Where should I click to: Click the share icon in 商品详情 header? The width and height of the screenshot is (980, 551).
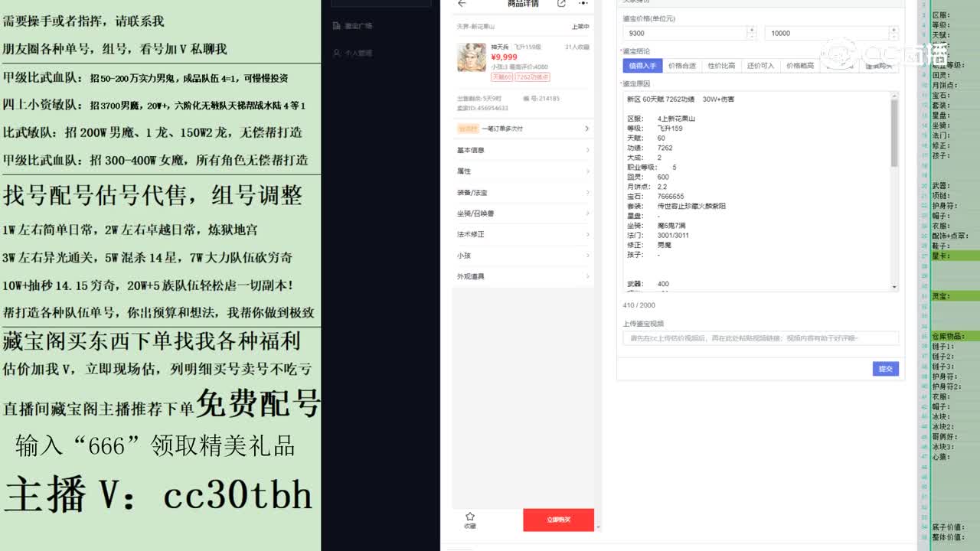coord(561,4)
